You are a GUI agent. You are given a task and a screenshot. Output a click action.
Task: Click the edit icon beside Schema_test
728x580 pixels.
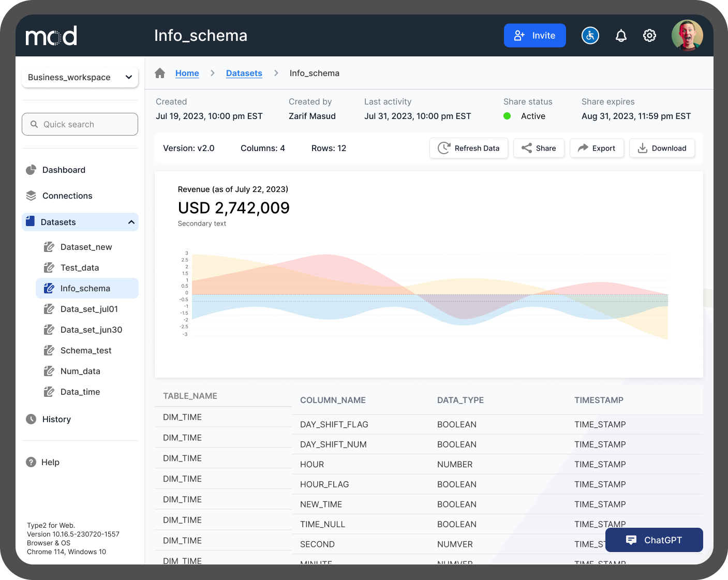click(x=49, y=350)
